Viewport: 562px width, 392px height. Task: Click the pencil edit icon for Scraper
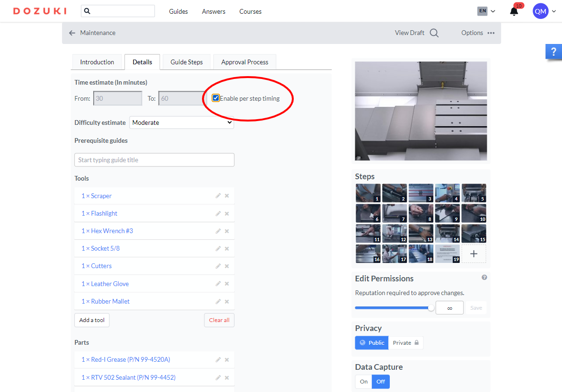coord(218,196)
